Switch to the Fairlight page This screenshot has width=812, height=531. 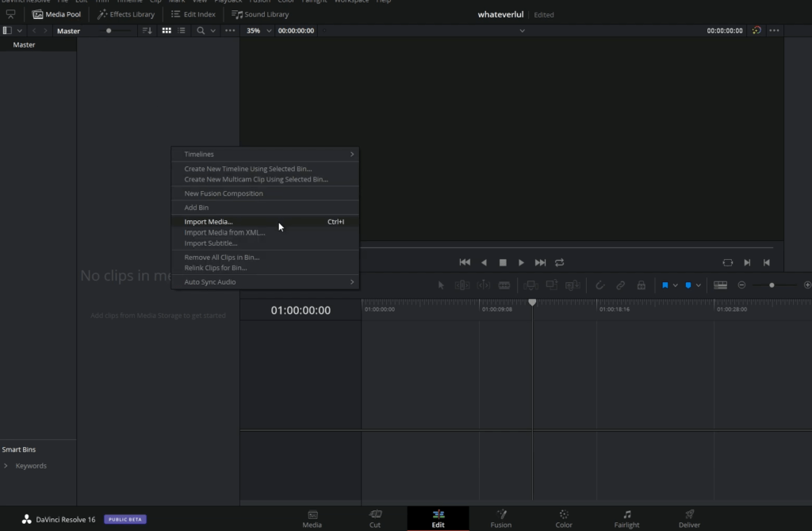click(x=626, y=518)
